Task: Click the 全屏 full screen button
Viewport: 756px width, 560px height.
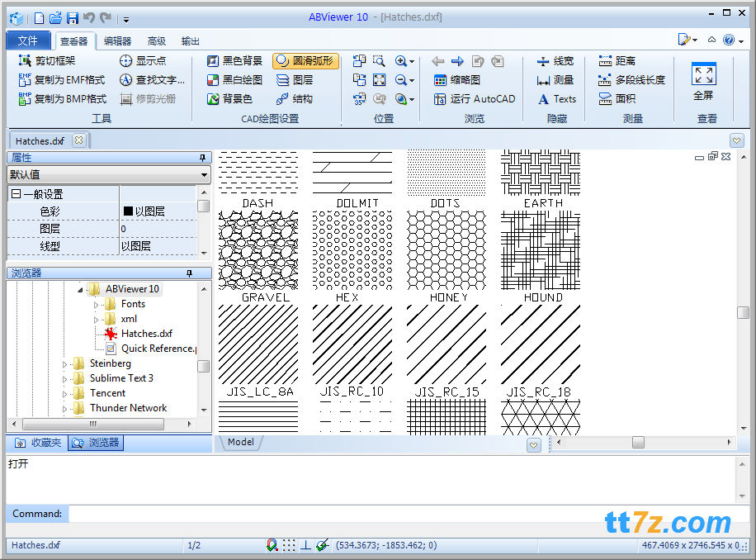Action: coord(703,81)
